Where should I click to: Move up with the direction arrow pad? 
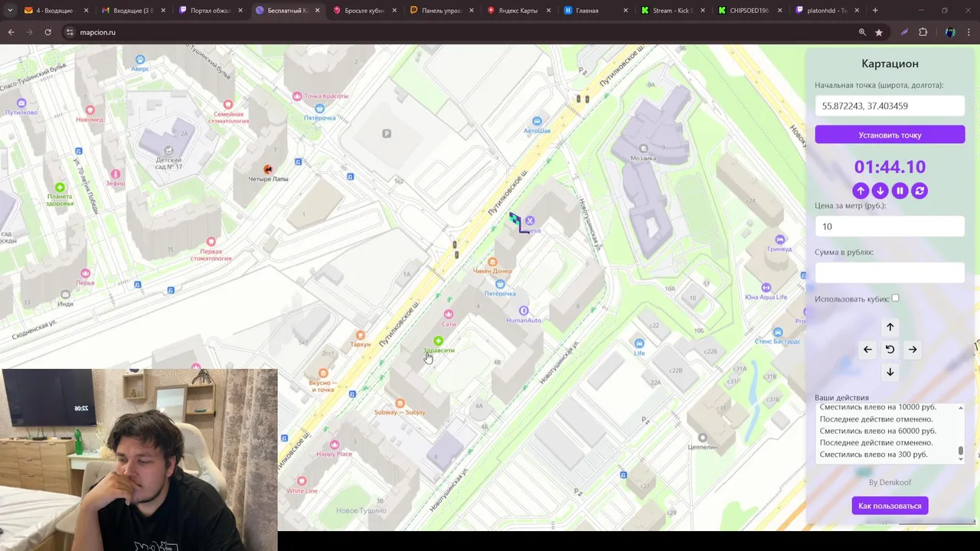pyautogui.click(x=890, y=327)
